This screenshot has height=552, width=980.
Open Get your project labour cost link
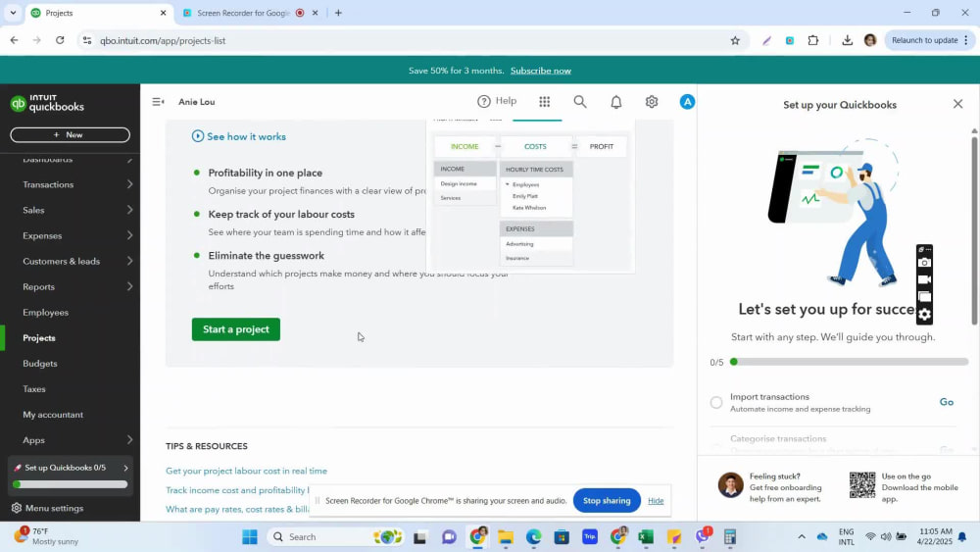(x=246, y=471)
